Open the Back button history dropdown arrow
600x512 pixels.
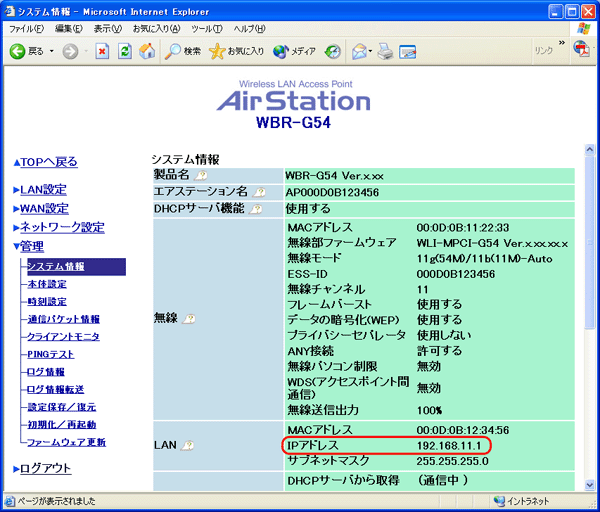(x=52, y=51)
